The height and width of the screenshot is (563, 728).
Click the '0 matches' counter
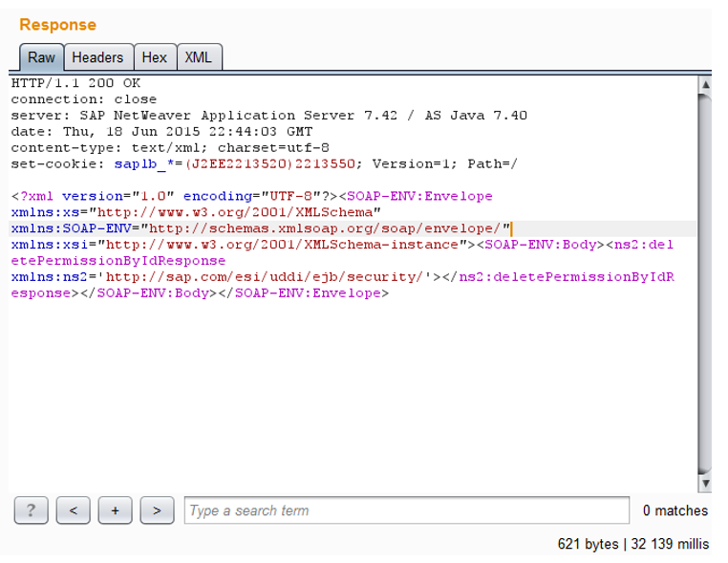pos(675,510)
